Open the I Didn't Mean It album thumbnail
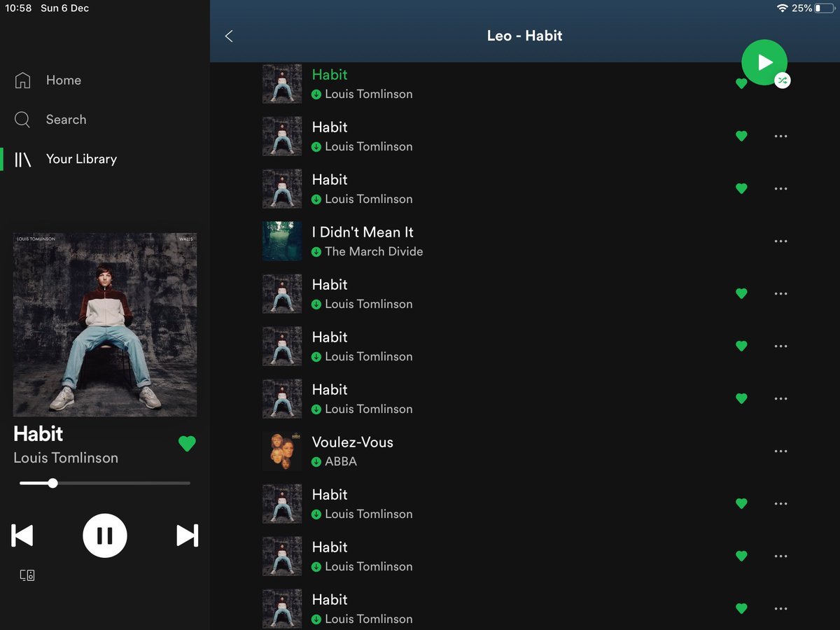Screen dimensions: 840x630 tap(282, 241)
